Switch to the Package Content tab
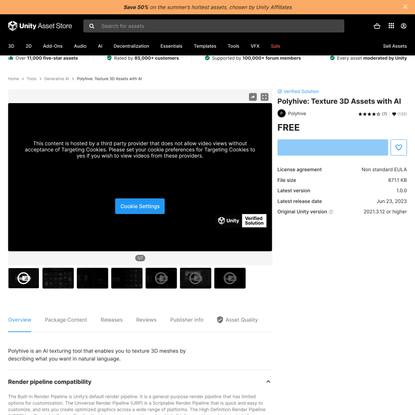This screenshot has width=415, height=415. coord(66,320)
